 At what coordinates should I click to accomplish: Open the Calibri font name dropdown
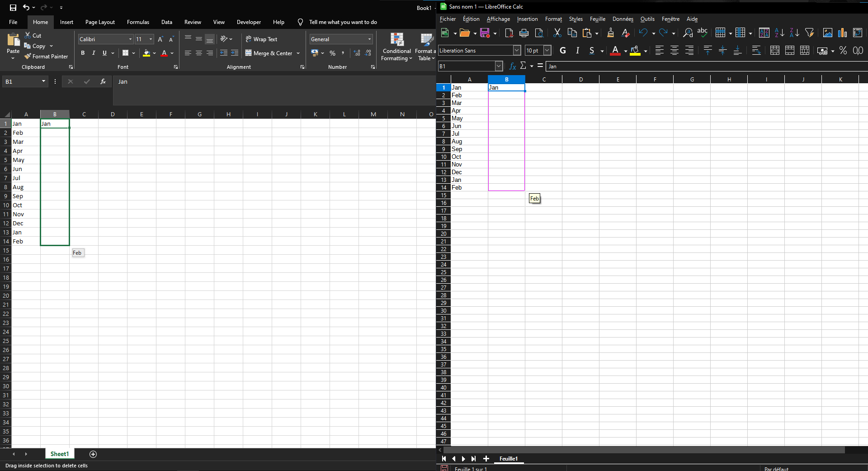[x=131, y=39]
